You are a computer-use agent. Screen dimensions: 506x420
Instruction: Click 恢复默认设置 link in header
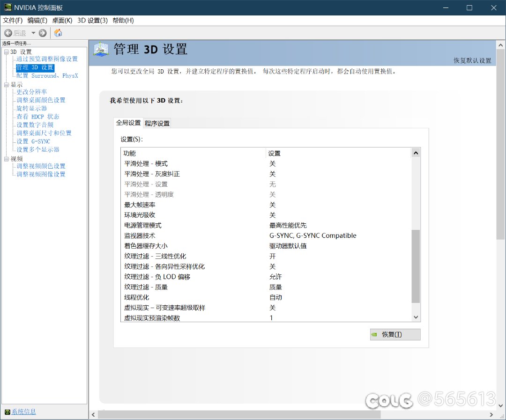pos(472,60)
